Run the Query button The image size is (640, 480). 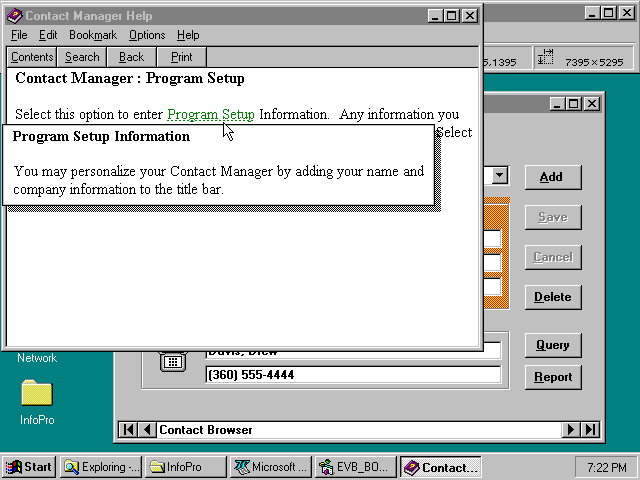pos(552,345)
